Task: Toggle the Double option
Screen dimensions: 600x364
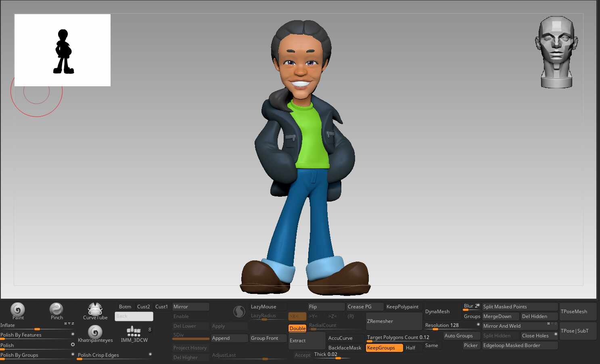Action: pyautogui.click(x=297, y=329)
